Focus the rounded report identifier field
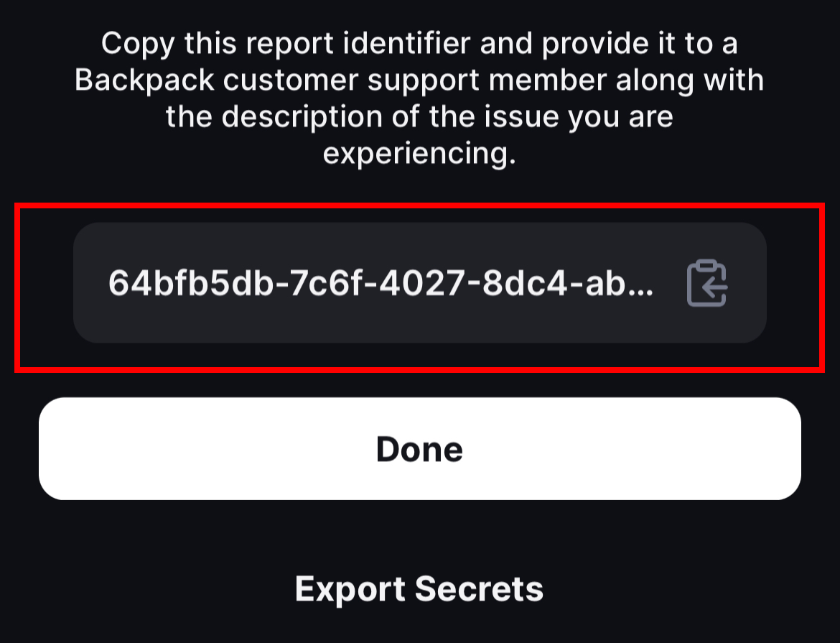 point(419,282)
